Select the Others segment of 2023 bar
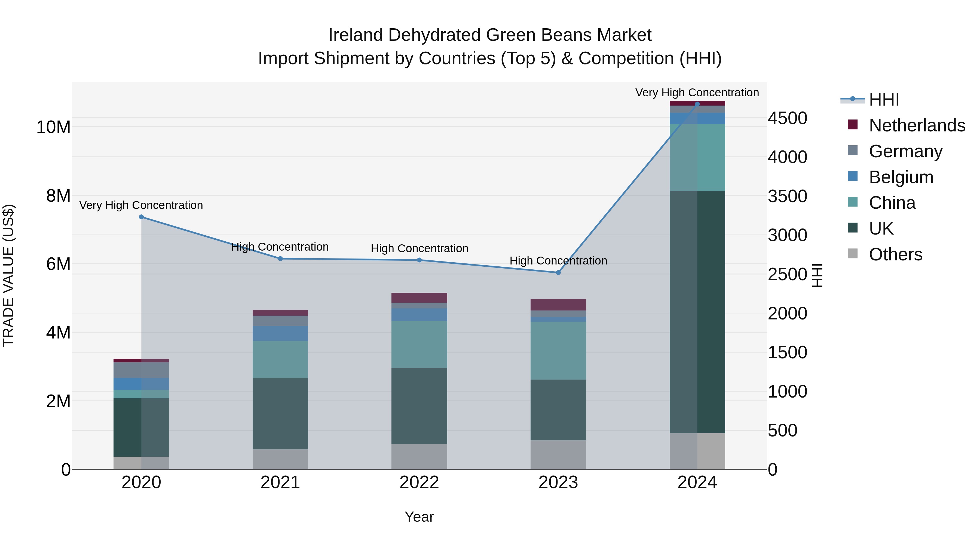The width and height of the screenshot is (980, 551). (558, 455)
